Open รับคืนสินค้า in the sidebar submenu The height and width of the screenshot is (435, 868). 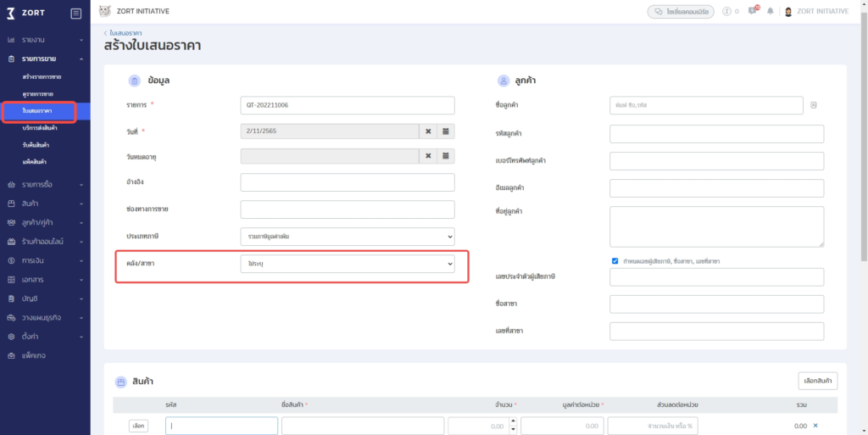(36, 145)
